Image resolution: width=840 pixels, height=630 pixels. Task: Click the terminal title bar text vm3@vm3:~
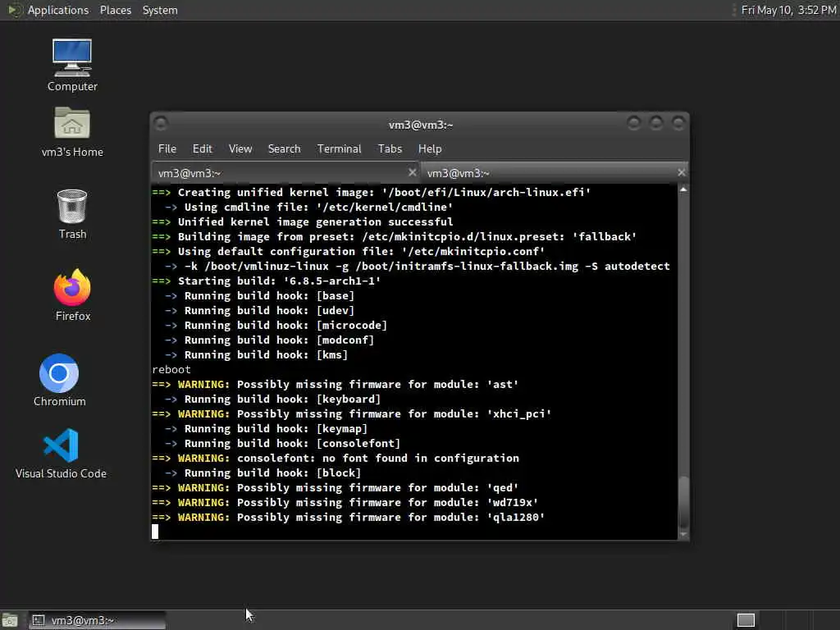click(x=421, y=125)
